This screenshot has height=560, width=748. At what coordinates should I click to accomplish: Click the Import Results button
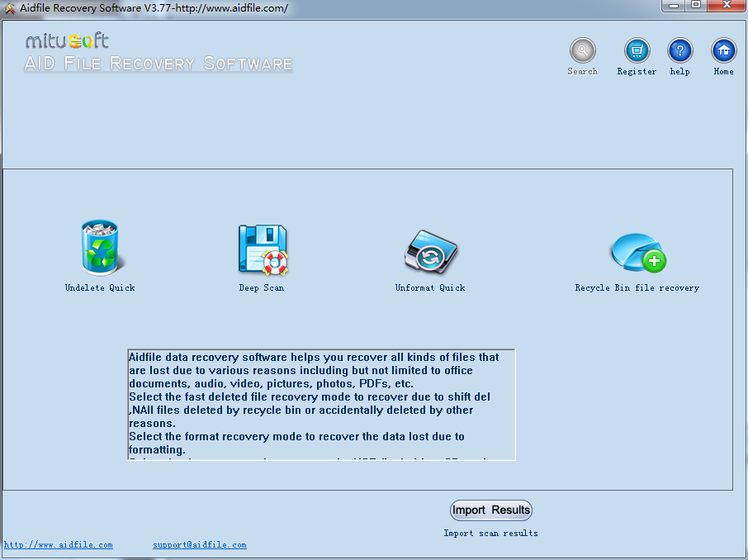491,510
